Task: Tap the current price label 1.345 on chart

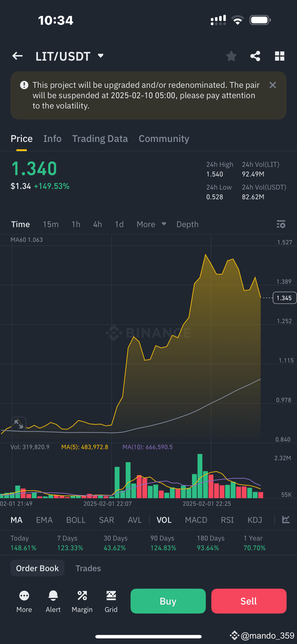Action: coord(284,298)
